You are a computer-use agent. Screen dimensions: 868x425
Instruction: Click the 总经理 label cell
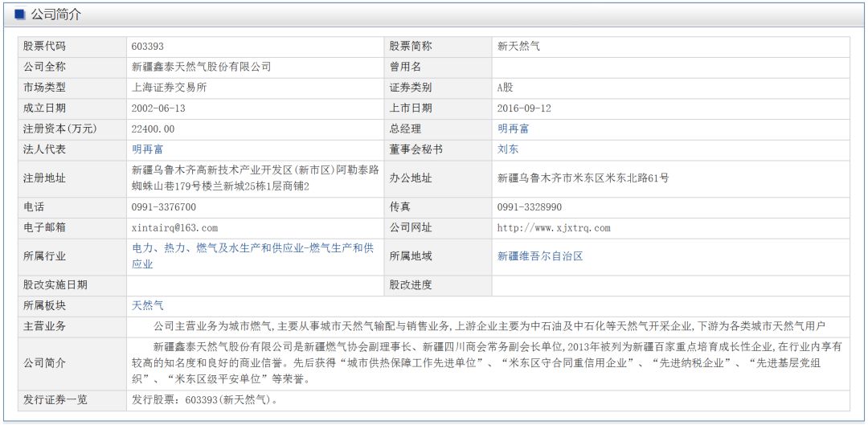click(438, 129)
